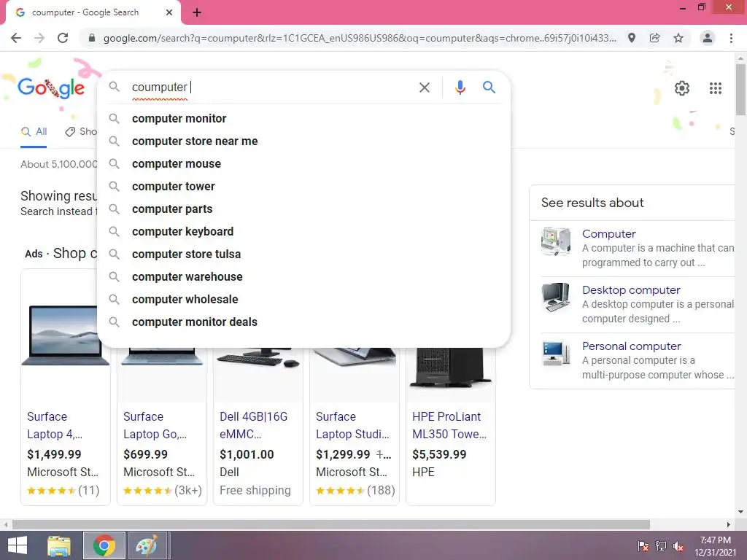
Task: Clear the search box with the X icon
Action: click(424, 87)
